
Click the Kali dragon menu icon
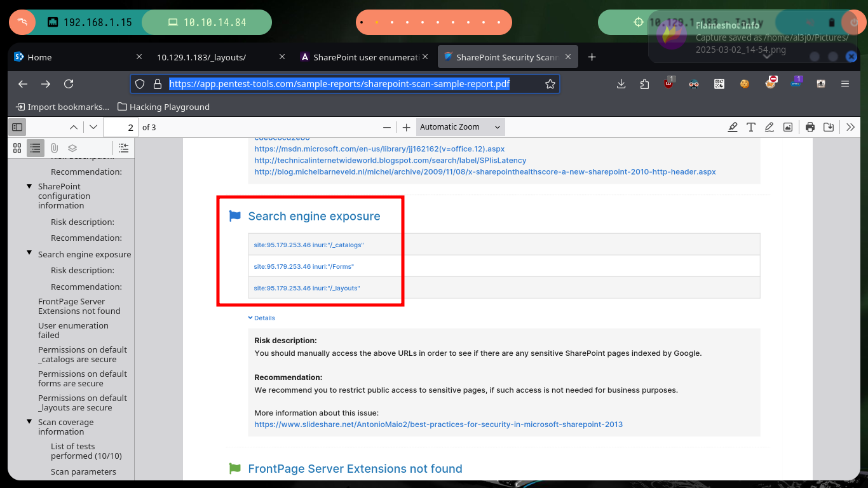tap(23, 22)
